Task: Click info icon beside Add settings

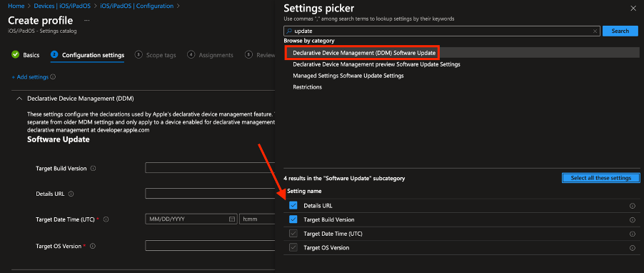Action: (x=53, y=77)
